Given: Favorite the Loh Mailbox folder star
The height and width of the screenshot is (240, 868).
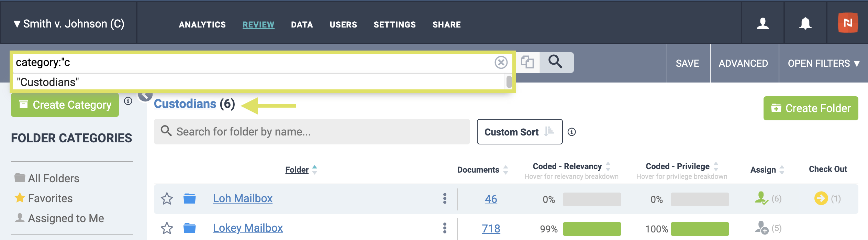Looking at the screenshot, I should tap(167, 199).
